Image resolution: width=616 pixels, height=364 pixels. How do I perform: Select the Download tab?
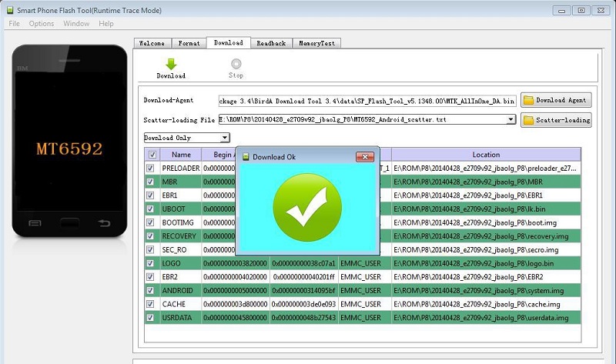[x=229, y=42]
